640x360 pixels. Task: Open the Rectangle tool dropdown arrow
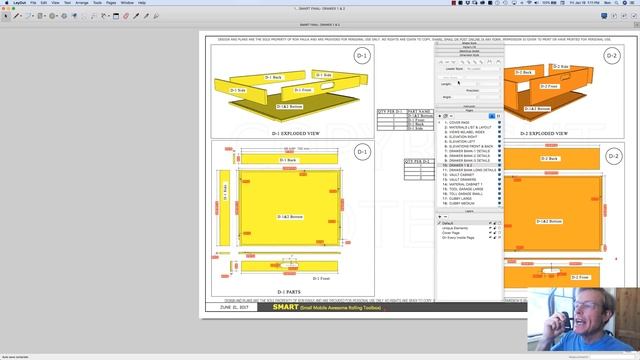45,16
